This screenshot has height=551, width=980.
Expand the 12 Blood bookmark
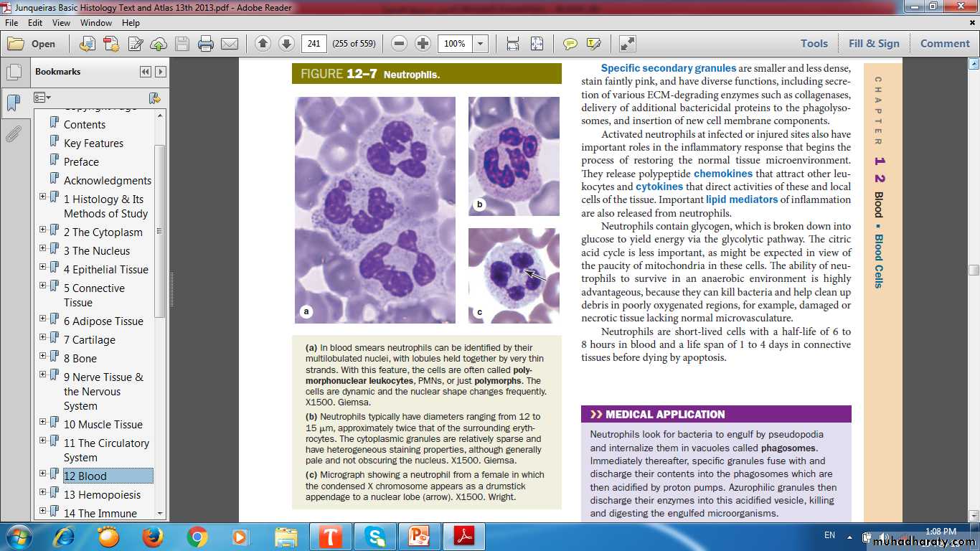pyautogui.click(x=43, y=474)
